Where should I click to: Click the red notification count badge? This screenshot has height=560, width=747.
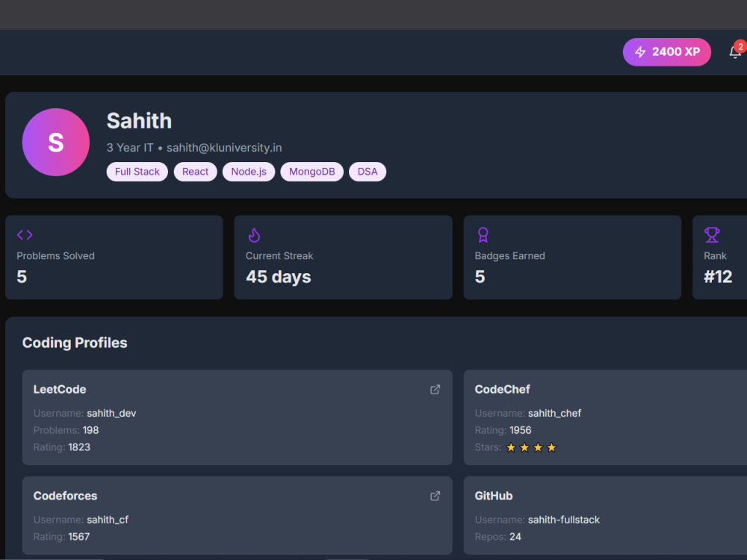click(x=741, y=46)
